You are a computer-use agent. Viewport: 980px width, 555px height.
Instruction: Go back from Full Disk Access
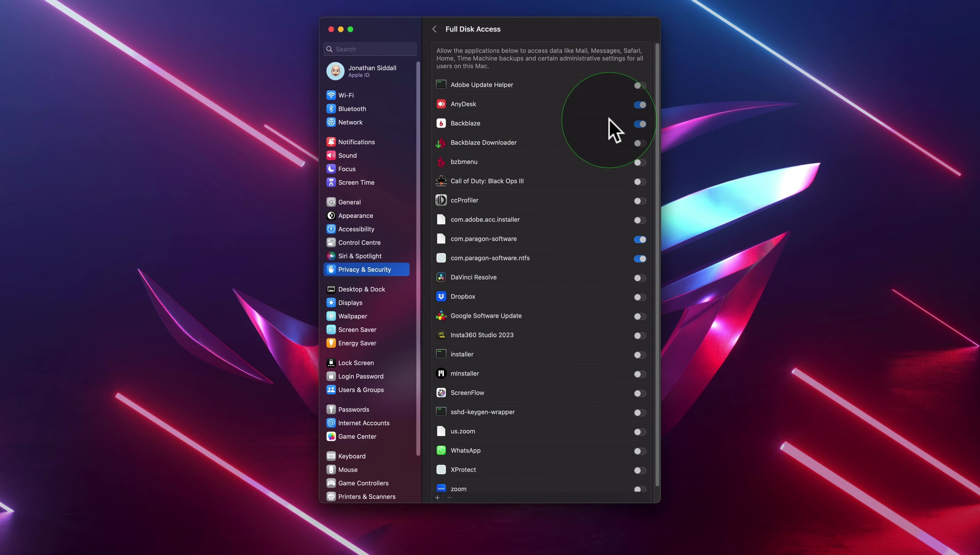pos(434,29)
